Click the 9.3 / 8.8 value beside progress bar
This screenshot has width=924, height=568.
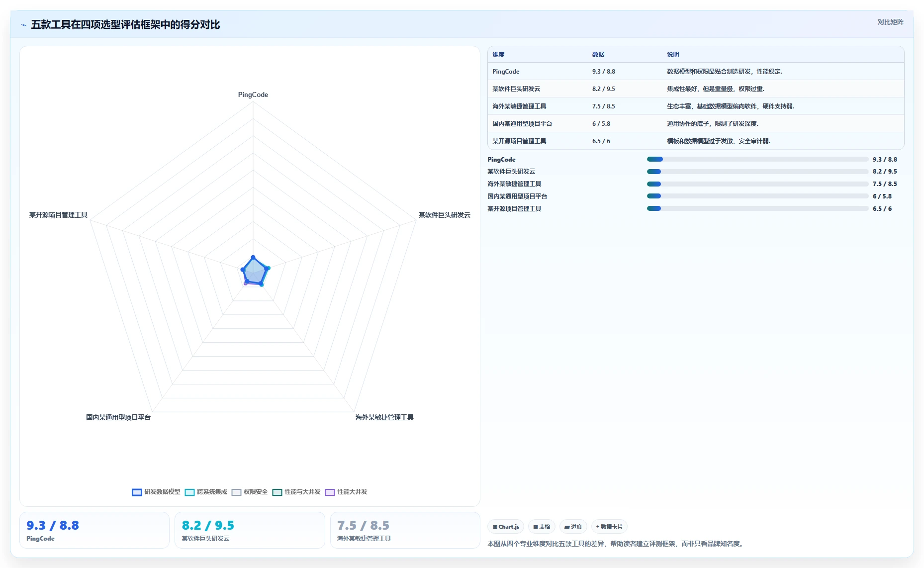(x=885, y=160)
